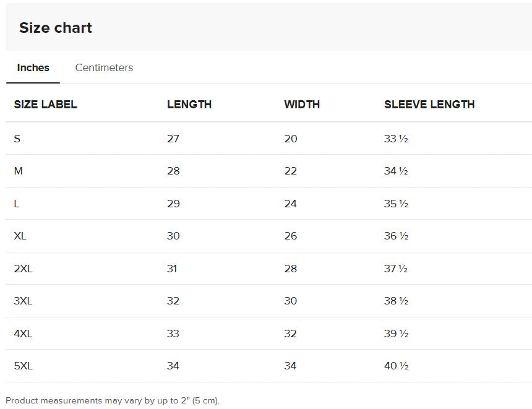This screenshot has width=532, height=409.
Task: Select the 3XL size row label
Action: [23, 301]
